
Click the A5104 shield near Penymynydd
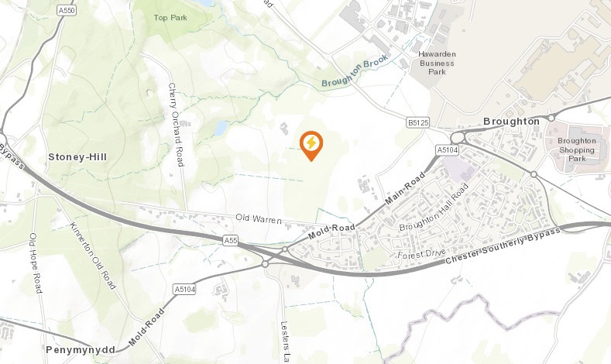(184, 289)
